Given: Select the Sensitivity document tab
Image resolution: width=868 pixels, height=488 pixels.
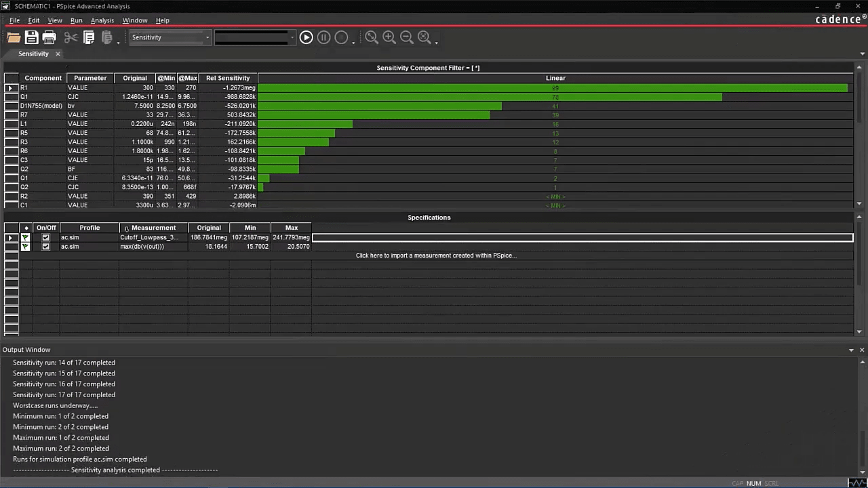Looking at the screenshot, I should click(34, 54).
